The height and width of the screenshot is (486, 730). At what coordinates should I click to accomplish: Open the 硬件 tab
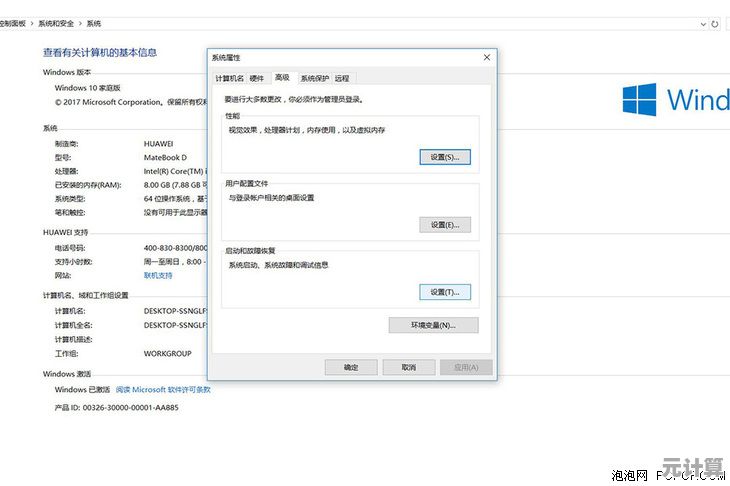[x=257, y=78]
